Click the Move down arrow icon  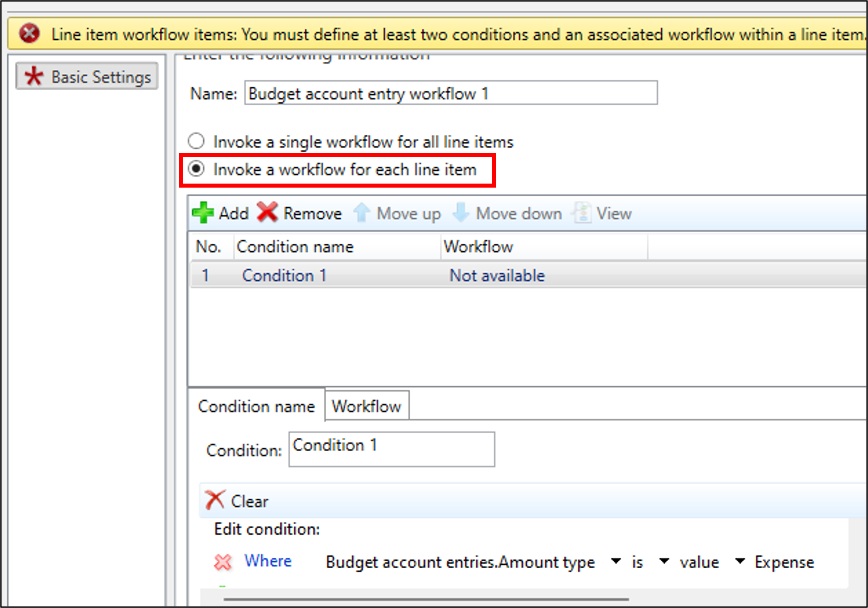coord(460,213)
